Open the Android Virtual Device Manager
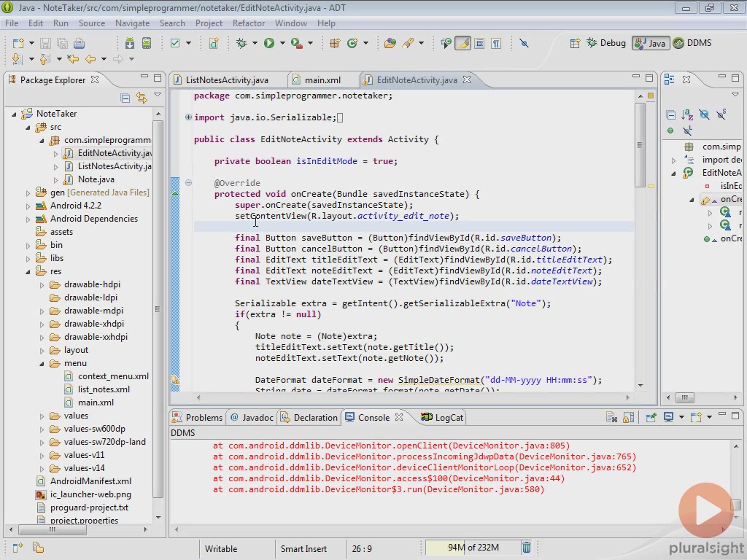The height and width of the screenshot is (560, 747). [x=147, y=43]
